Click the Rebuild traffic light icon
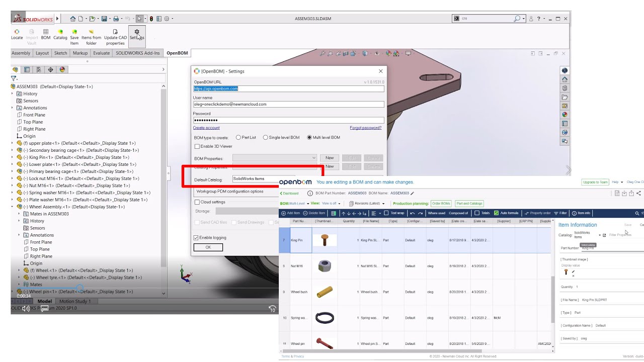 (151, 19)
